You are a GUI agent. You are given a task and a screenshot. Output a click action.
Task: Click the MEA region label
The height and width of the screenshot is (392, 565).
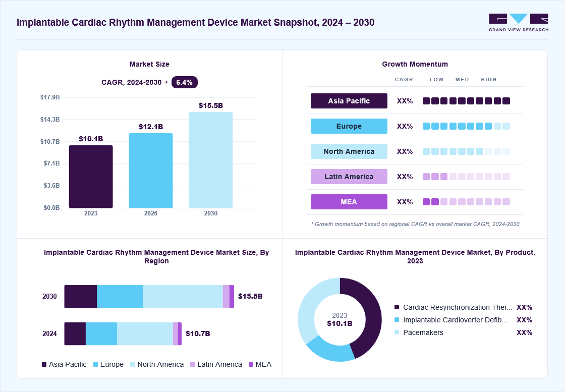(x=349, y=202)
